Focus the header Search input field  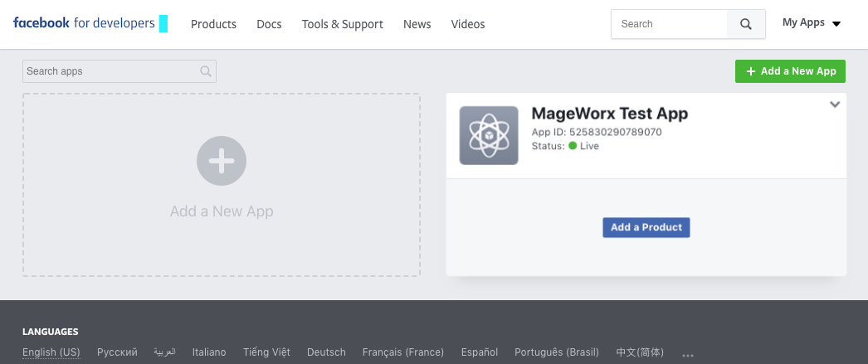point(669,24)
